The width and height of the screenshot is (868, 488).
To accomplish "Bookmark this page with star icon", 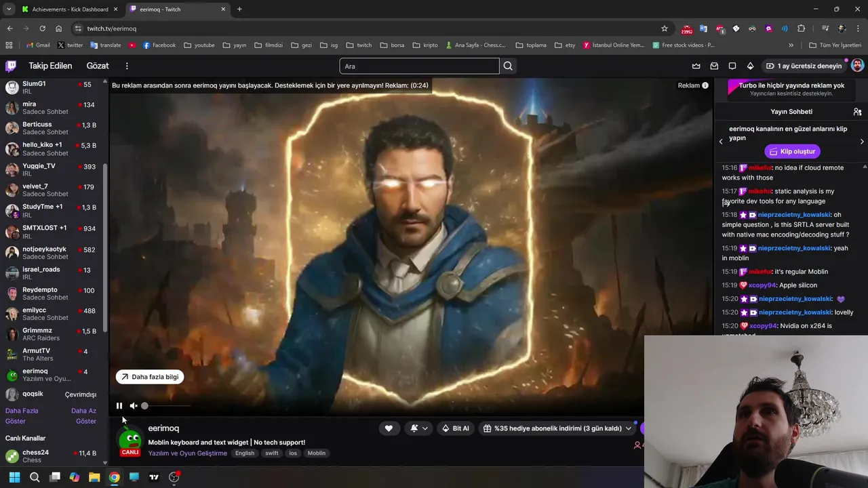I will point(665,28).
